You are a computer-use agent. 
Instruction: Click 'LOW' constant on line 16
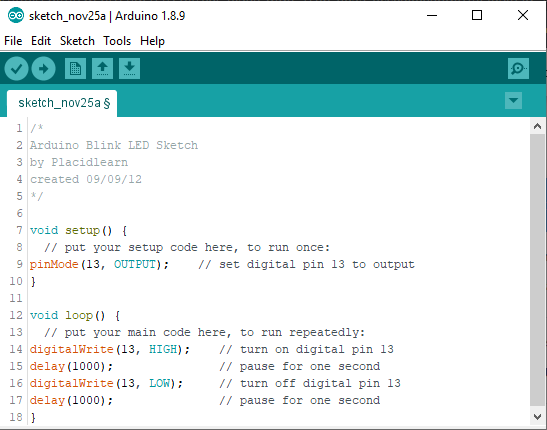pos(159,384)
